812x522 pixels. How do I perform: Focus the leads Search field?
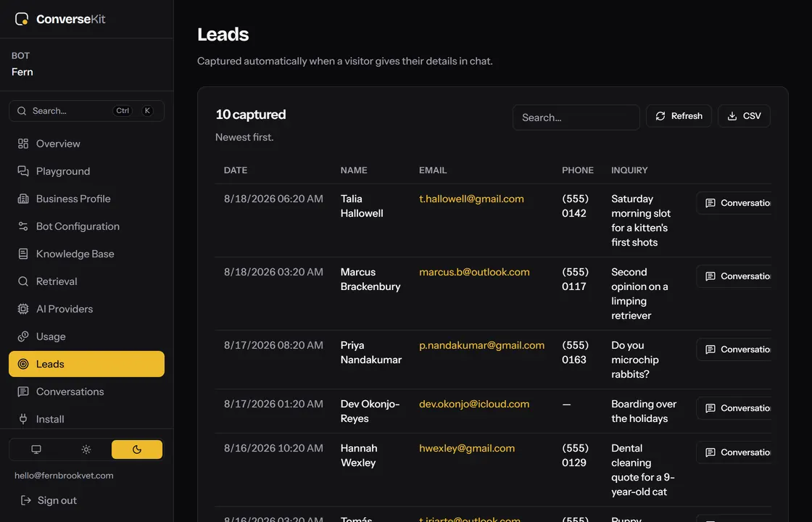tap(576, 117)
